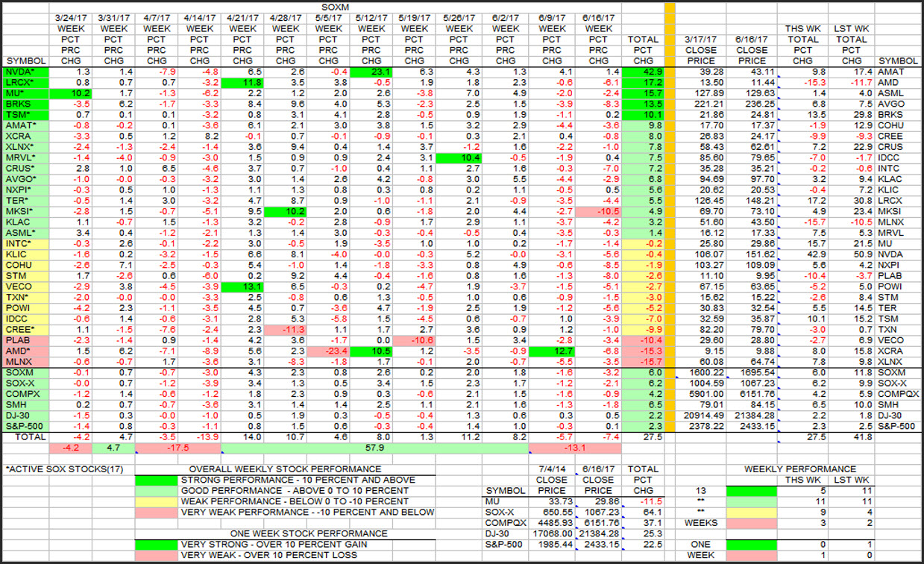Select the S&P-500 1985.44 close price
This screenshot has height=564, width=924.
[x=550, y=545]
